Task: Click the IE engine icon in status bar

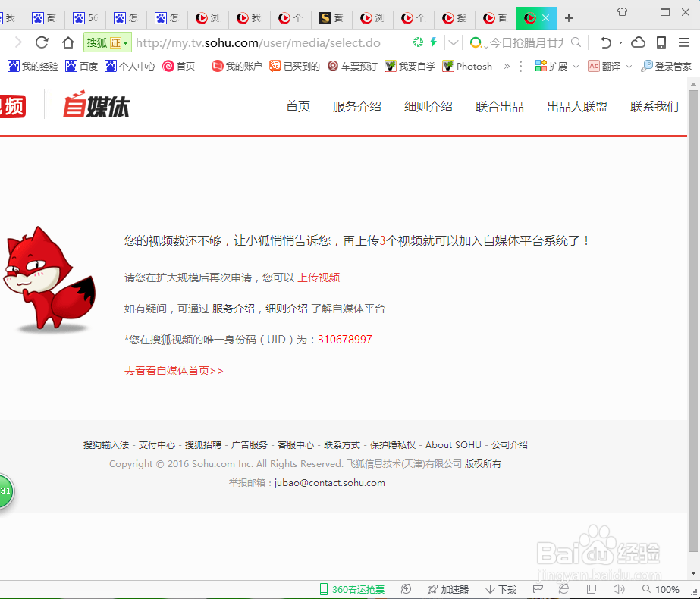Action: [x=564, y=589]
